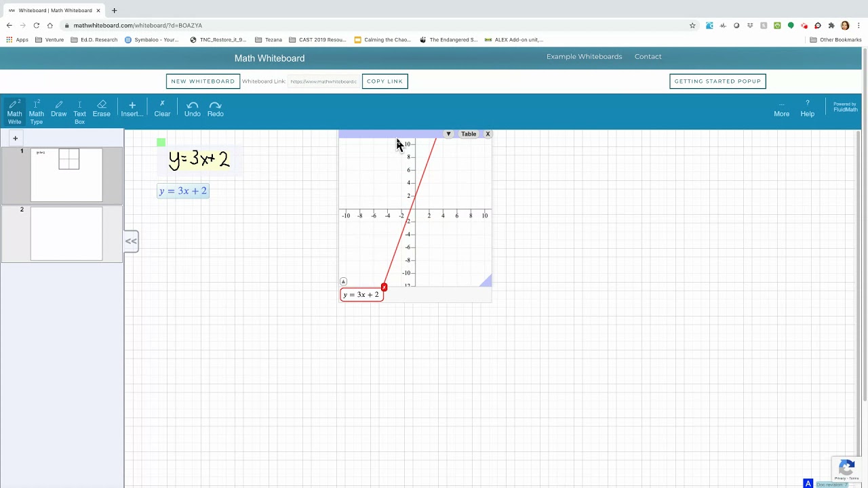868x488 pixels.
Task: Collapse graph equation list triangle
Action: 343,281
